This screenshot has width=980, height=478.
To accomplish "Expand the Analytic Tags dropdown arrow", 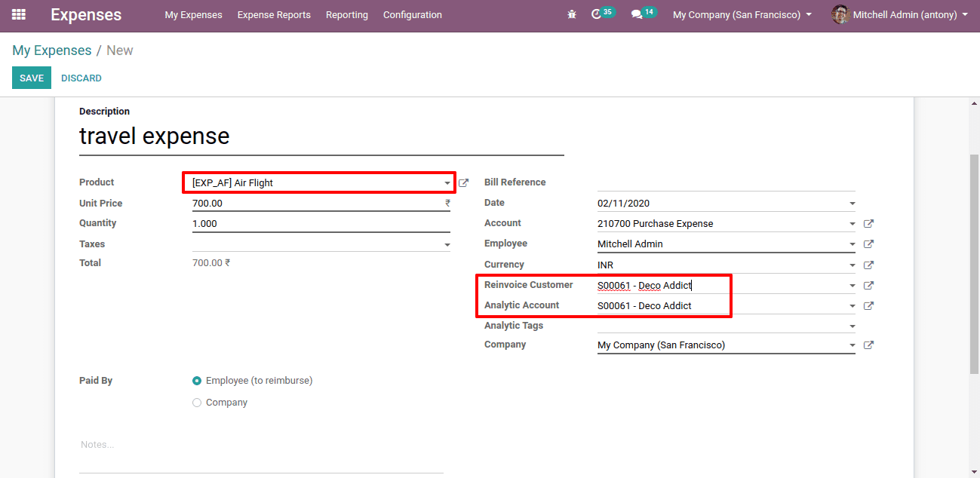I will (x=852, y=326).
